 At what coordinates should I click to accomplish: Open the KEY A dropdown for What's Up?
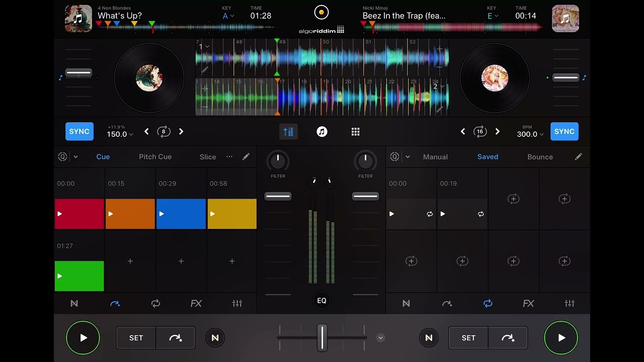228,16
